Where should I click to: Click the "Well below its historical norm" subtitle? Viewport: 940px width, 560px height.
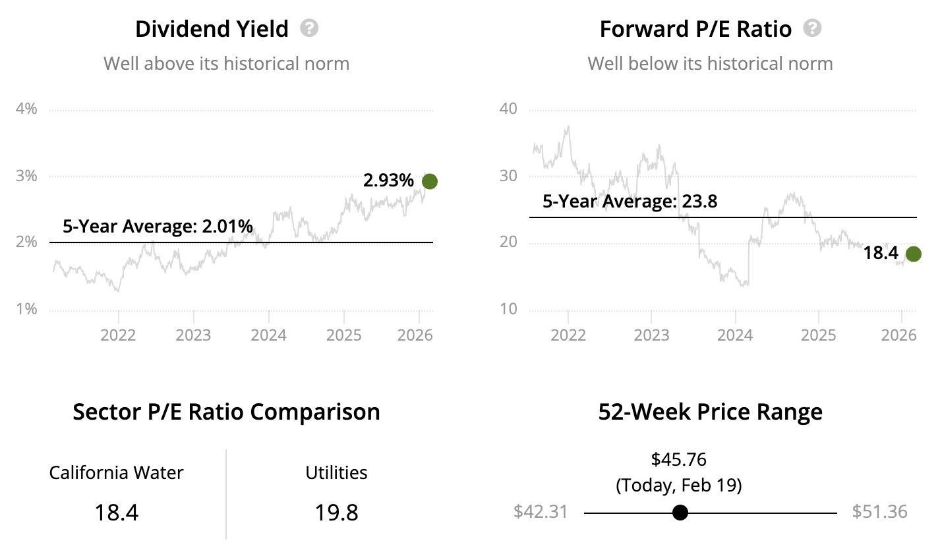coord(710,64)
